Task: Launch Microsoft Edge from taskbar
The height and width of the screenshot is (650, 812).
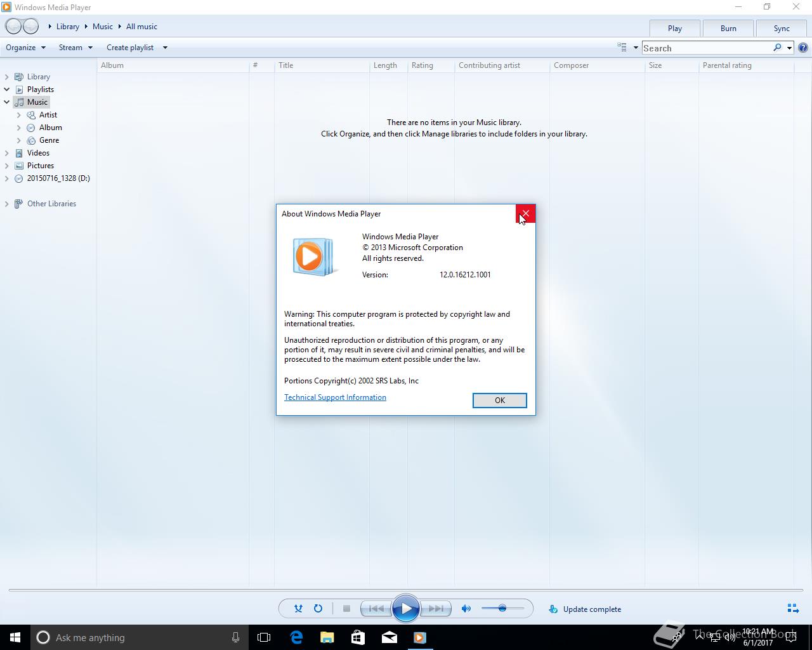Action: (296, 637)
